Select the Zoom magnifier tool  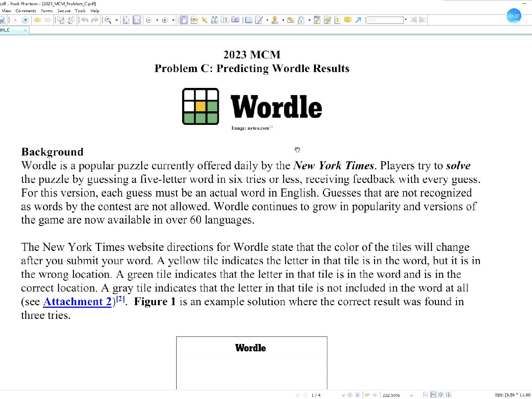tap(108, 20)
